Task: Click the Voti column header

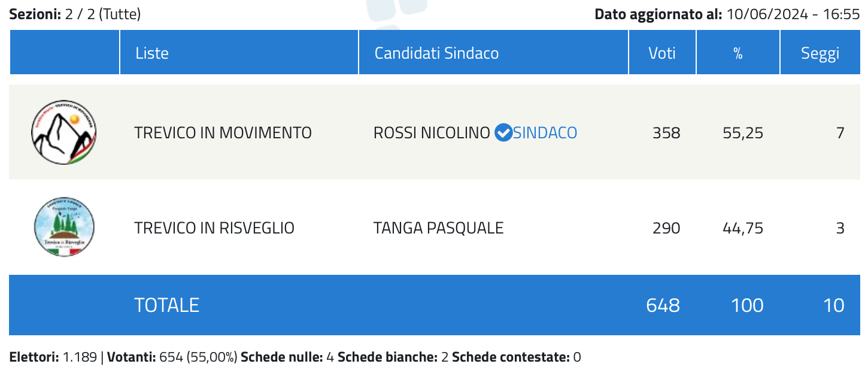Action: click(x=662, y=53)
